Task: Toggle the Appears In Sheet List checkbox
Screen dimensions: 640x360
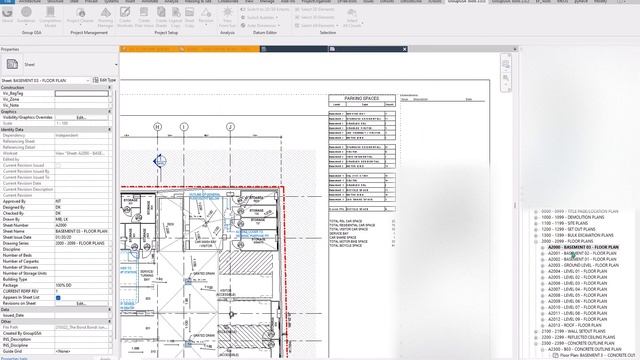Action: click(58, 298)
